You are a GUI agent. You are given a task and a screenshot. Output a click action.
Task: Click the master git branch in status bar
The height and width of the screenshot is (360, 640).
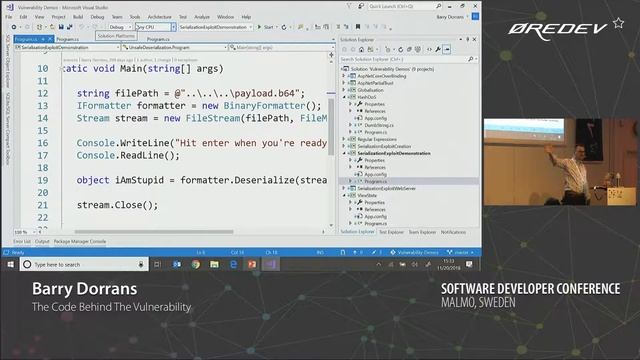click(461, 253)
